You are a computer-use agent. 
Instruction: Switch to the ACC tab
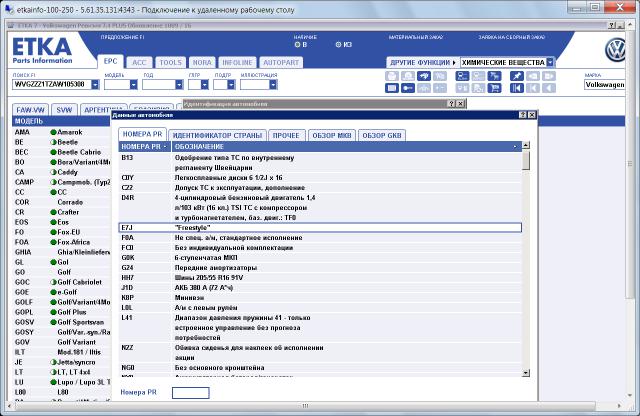(139, 62)
